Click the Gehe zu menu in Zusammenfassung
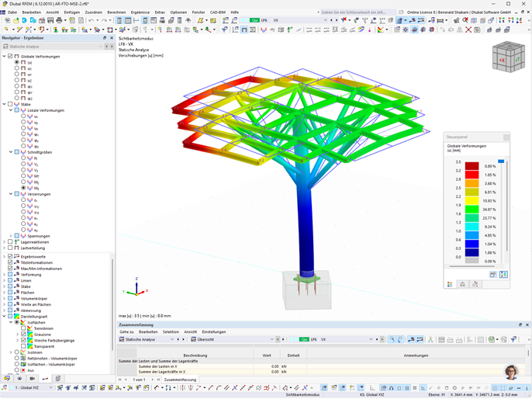This screenshot has height=399, width=532. pos(126,331)
